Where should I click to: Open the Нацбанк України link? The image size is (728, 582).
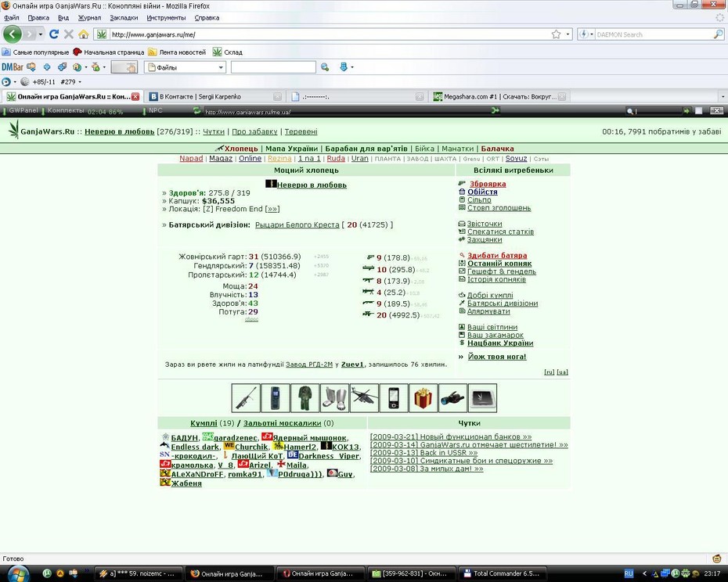[500, 343]
